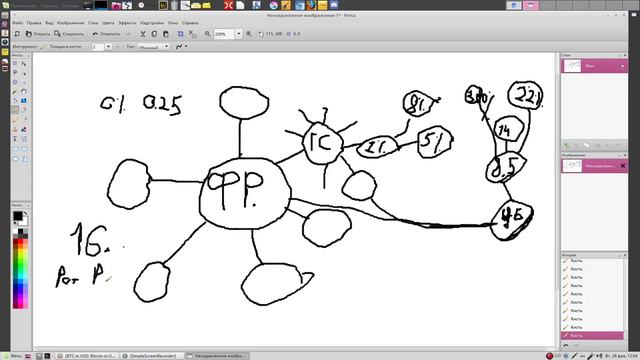
Task: Click the black primary color swatch
Action: coord(17,216)
